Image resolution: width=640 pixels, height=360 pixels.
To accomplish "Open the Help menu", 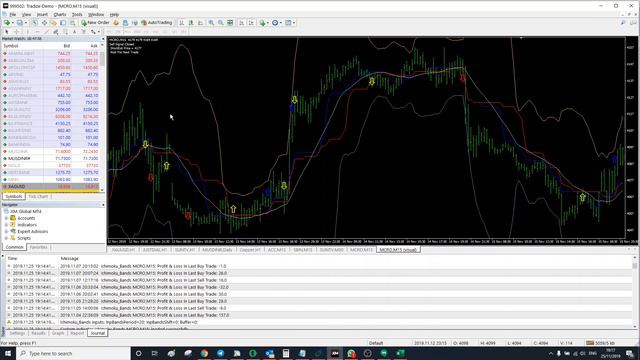I will [x=114, y=14].
